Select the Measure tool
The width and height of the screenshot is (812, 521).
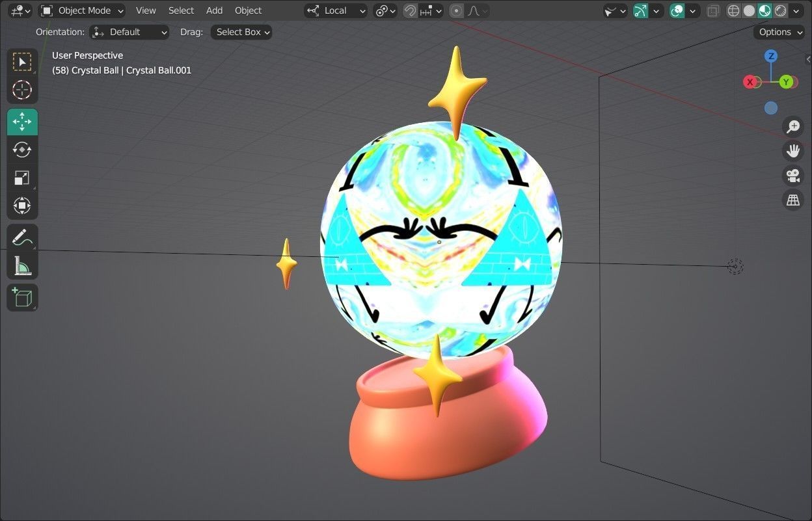(x=22, y=265)
